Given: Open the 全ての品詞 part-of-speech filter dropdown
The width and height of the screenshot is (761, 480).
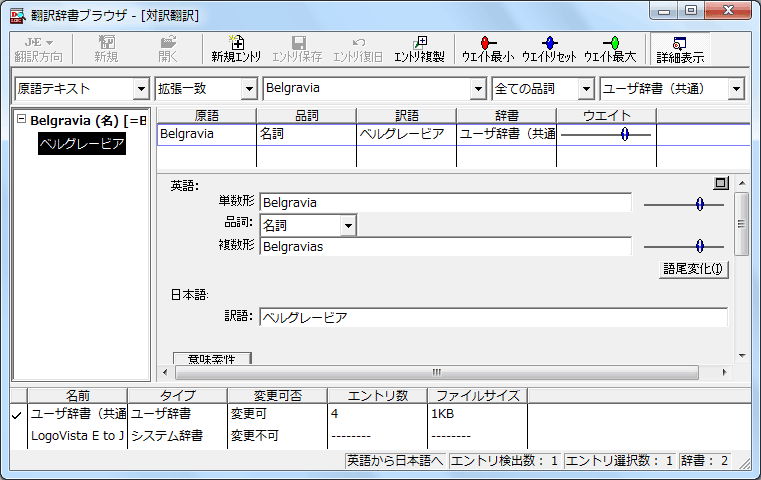Looking at the screenshot, I should coord(585,89).
